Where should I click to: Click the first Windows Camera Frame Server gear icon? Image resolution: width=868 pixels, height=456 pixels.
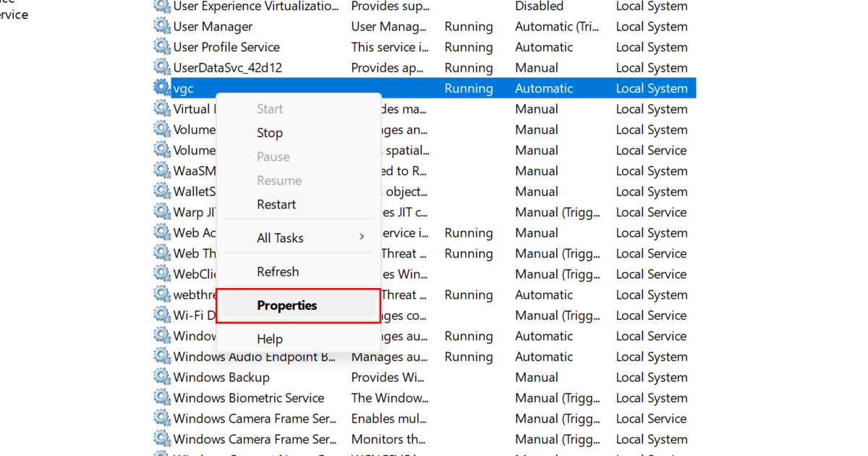[161, 418]
